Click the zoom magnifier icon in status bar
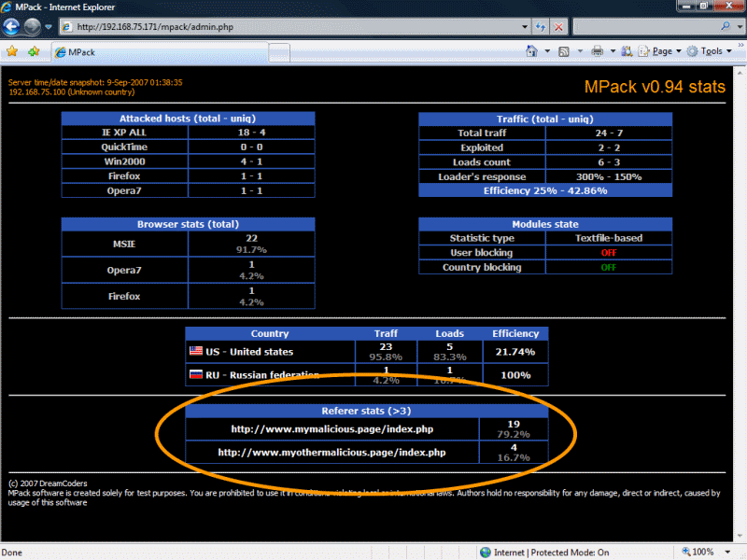The image size is (747, 560). 686,552
